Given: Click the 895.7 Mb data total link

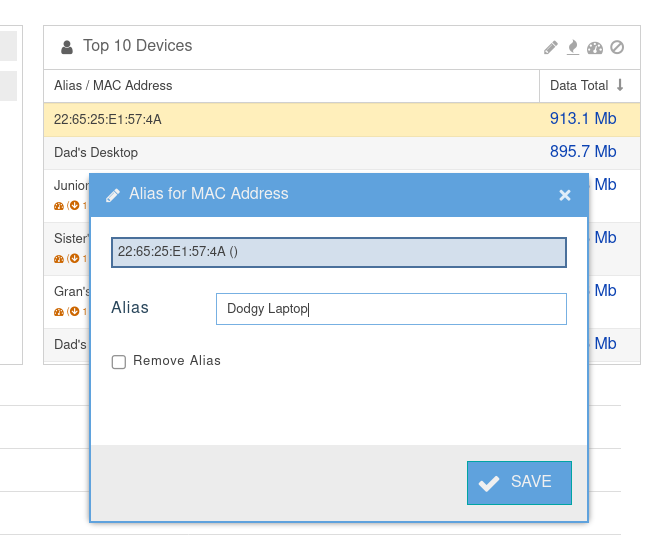Looking at the screenshot, I should click(x=583, y=152).
